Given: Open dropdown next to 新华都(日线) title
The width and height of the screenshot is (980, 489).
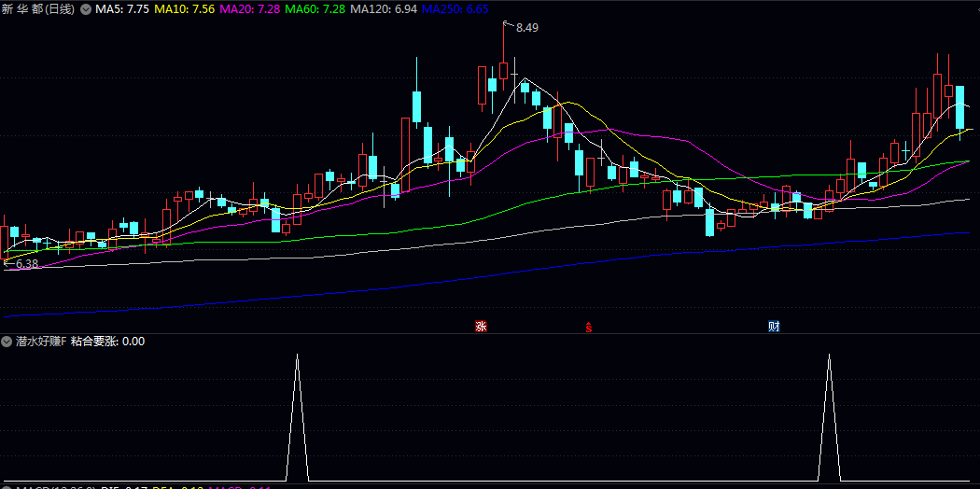Looking at the screenshot, I should tap(87, 8).
